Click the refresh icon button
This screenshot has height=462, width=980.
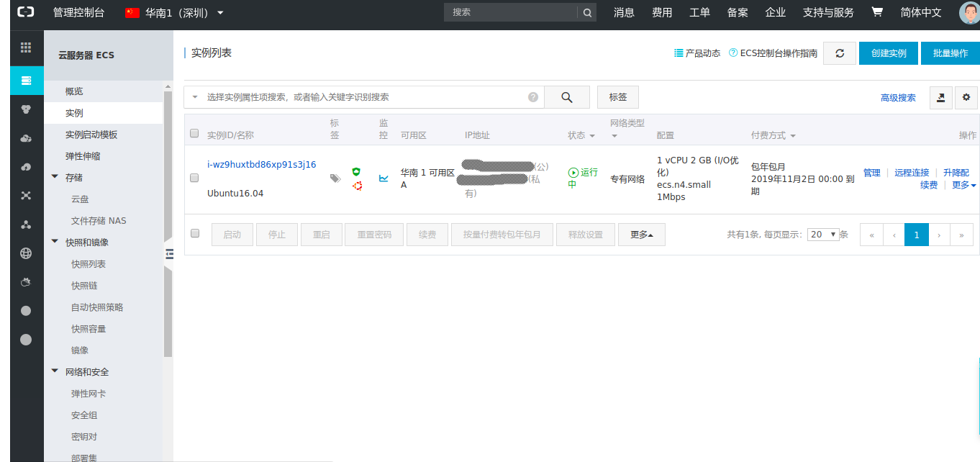click(839, 53)
